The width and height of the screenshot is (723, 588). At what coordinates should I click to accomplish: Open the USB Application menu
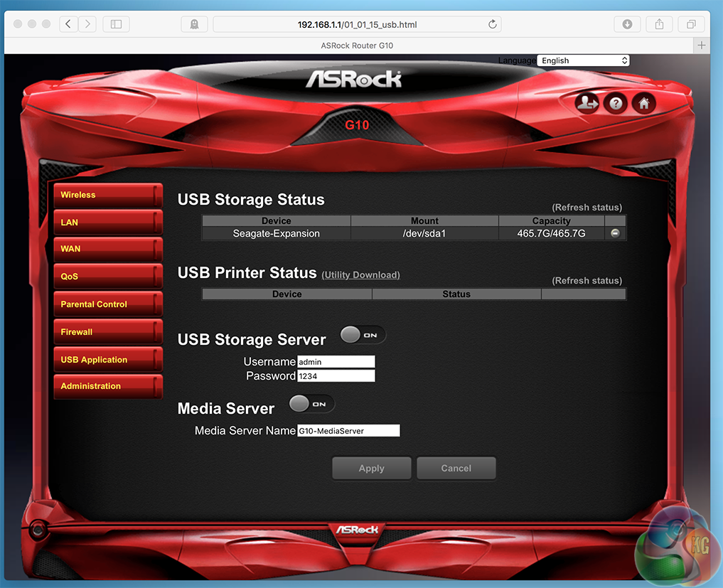pos(108,360)
